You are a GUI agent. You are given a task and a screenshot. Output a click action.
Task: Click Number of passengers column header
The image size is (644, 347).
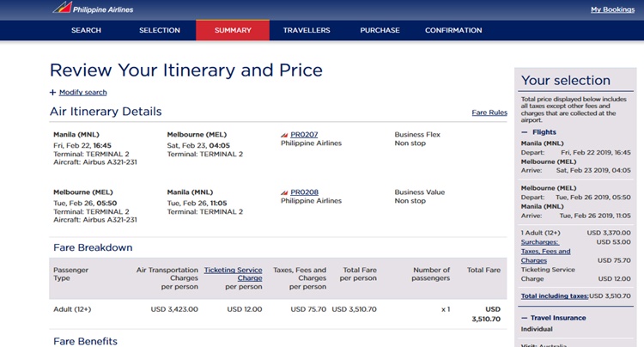pos(431,274)
